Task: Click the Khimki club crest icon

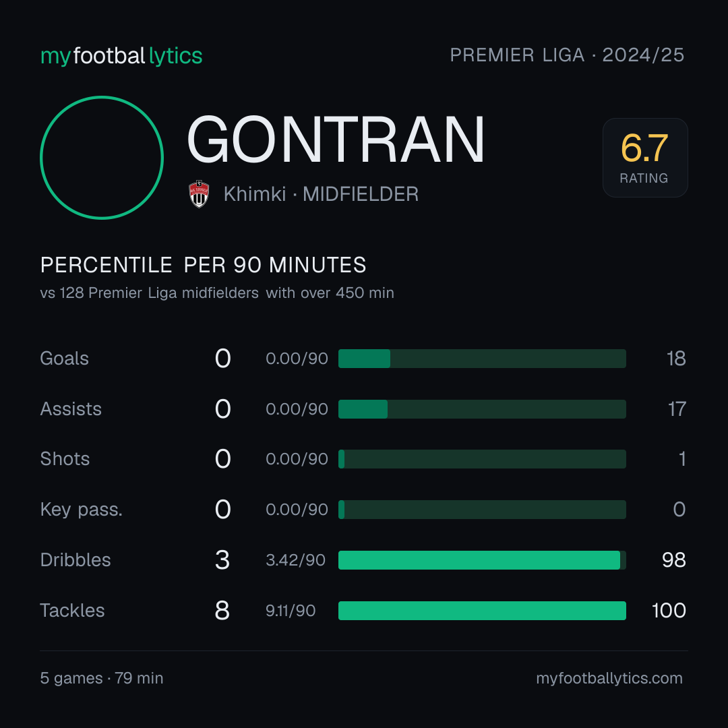Action: pyautogui.click(x=199, y=194)
